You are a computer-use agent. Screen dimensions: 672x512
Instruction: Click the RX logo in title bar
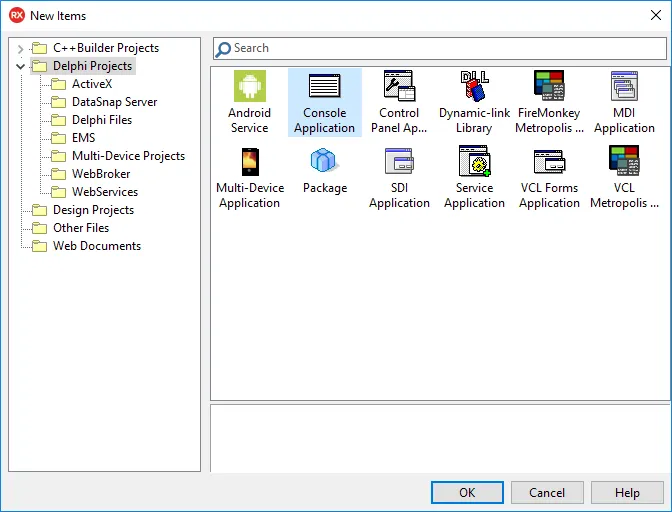(17, 15)
